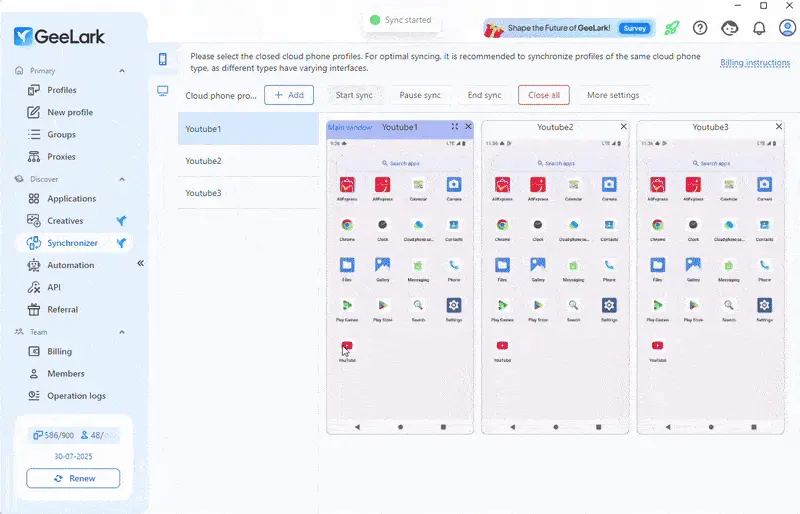Collapse the sidebar with double-arrow icon

pyautogui.click(x=140, y=263)
